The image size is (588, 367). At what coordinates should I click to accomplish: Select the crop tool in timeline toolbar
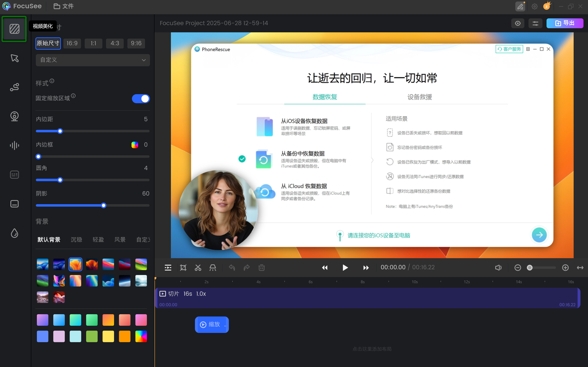tap(183, 268)
